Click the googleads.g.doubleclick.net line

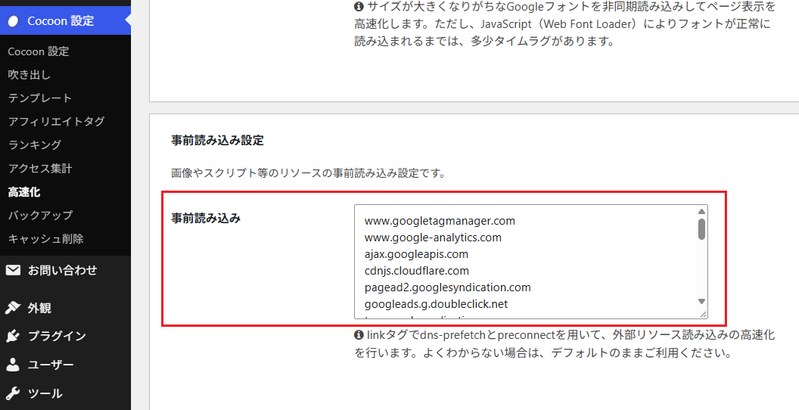coord(436,304)
